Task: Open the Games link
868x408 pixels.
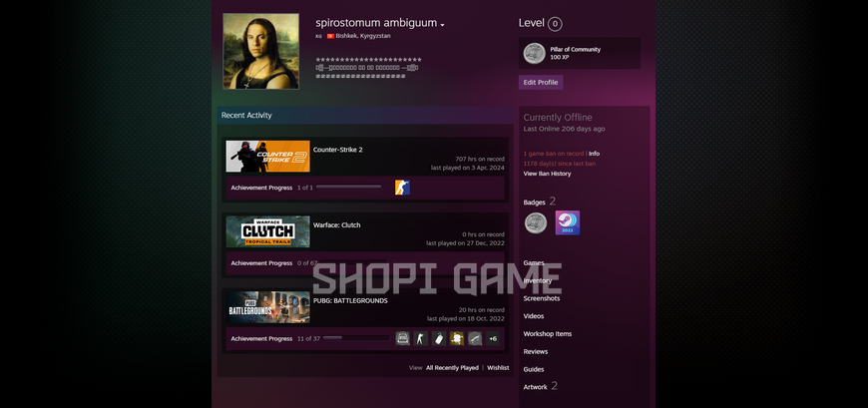Action: tap(534, 263)
